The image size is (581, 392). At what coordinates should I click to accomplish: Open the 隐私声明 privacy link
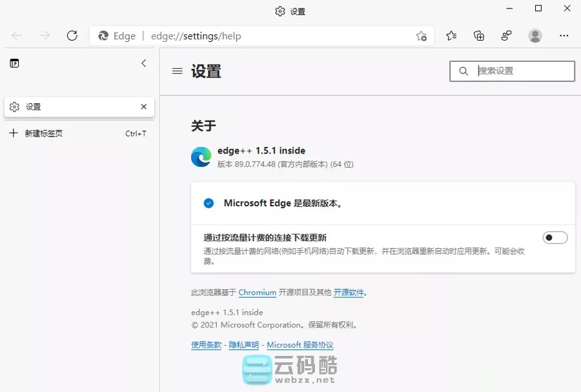click(x=244, y=344)
